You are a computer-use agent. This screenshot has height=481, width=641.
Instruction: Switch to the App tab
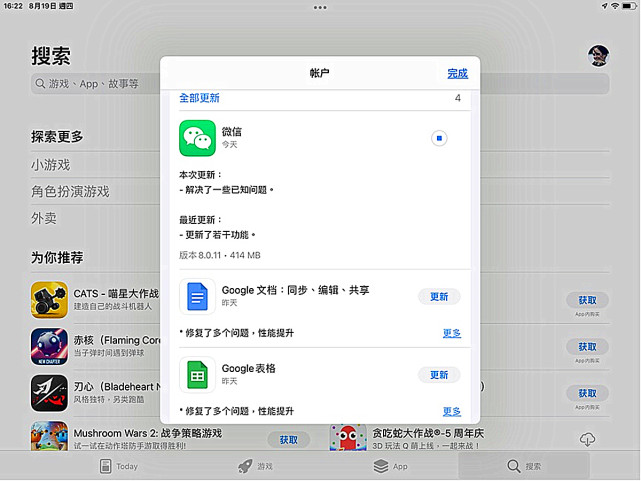click(390, 466)
